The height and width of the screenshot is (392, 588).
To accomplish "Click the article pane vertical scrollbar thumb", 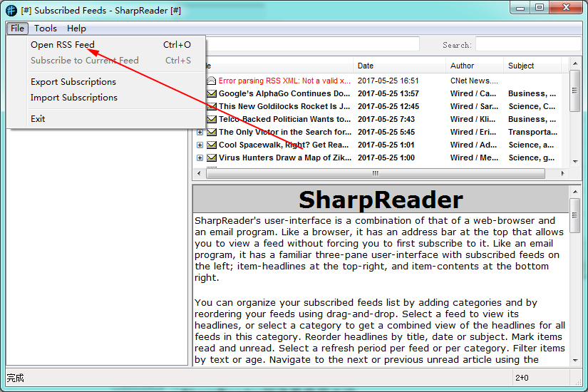I will point(574,215).
